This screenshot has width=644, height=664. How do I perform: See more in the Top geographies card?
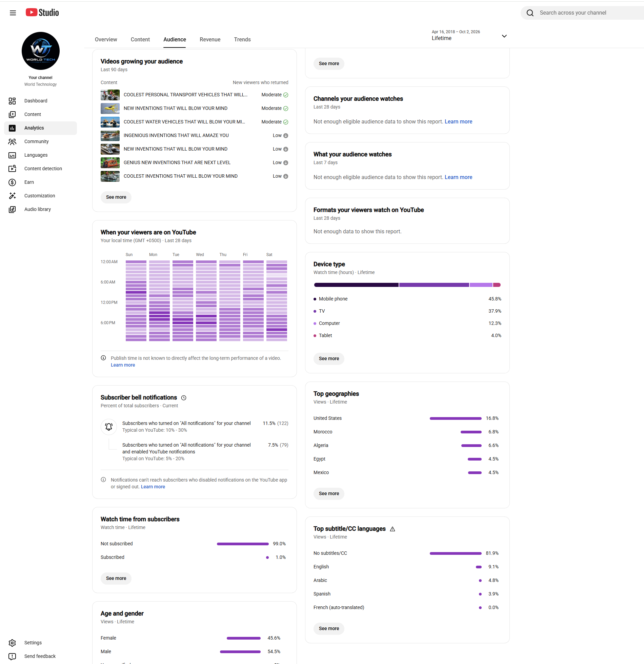pos(329,493)
